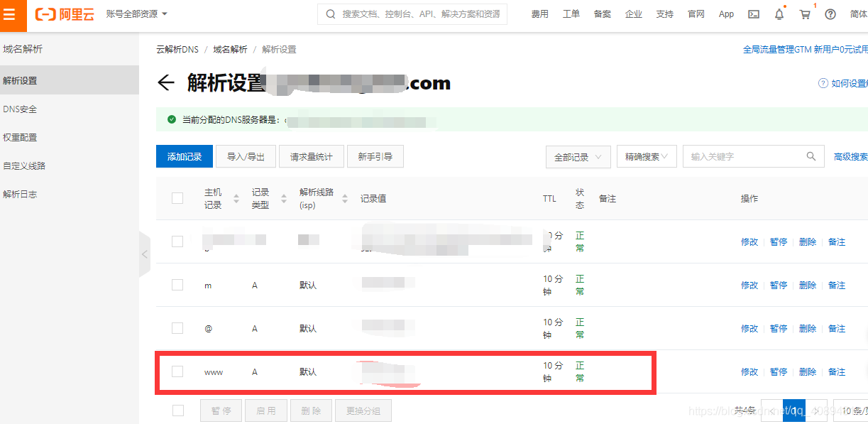Click 备注 for the @ record

point(837,328)
